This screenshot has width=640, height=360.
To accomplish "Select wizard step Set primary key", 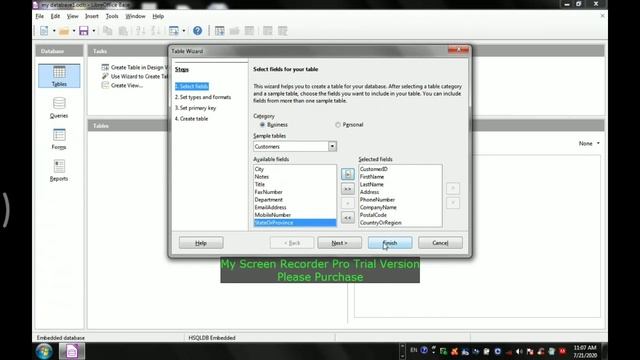I will coord(196,108).
